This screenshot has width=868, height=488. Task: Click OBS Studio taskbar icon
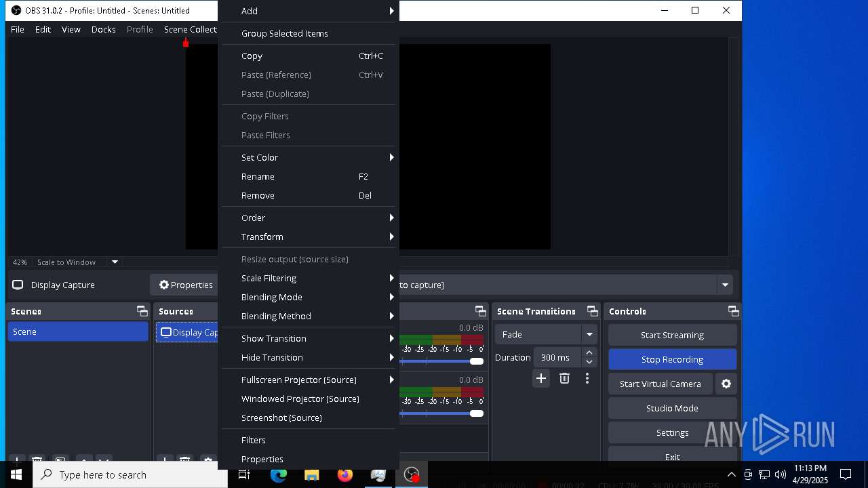pos(412,474)
